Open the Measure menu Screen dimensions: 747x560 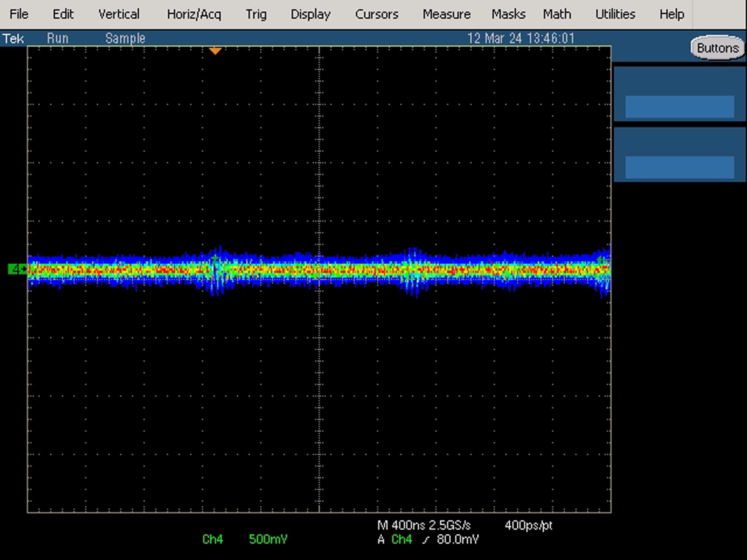[447, 14]
